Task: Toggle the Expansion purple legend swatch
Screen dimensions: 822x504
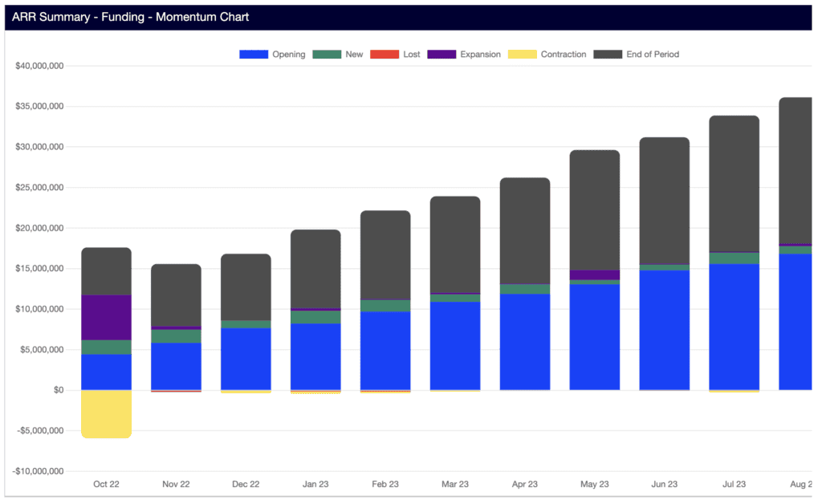Action: (442, 55)
